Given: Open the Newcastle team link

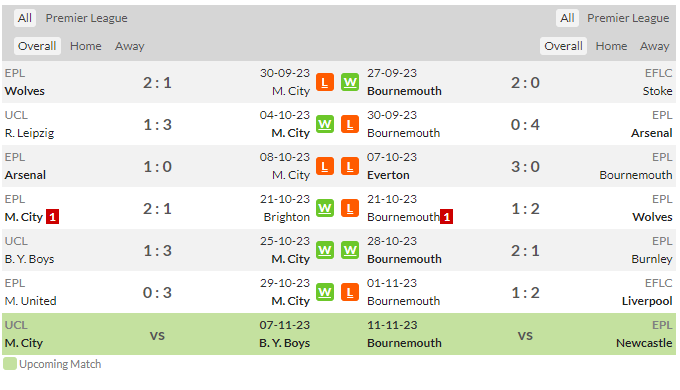Looking at the screenshot, I should (x=644, y=343).
